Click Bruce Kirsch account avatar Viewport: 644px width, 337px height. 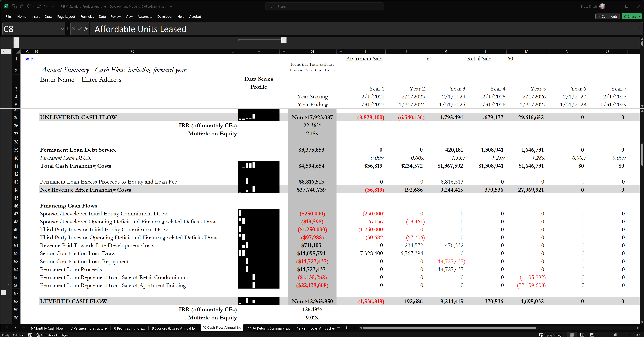click(x=603, y=6)
